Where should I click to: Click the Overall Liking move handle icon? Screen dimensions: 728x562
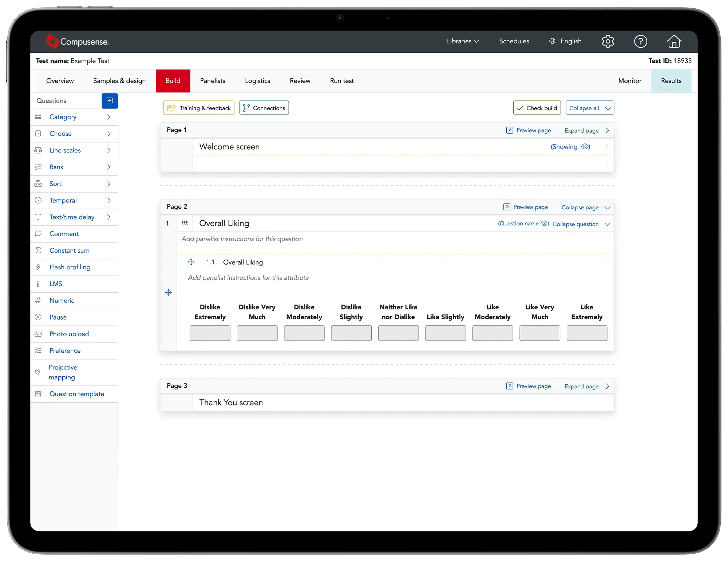(191, 262)
